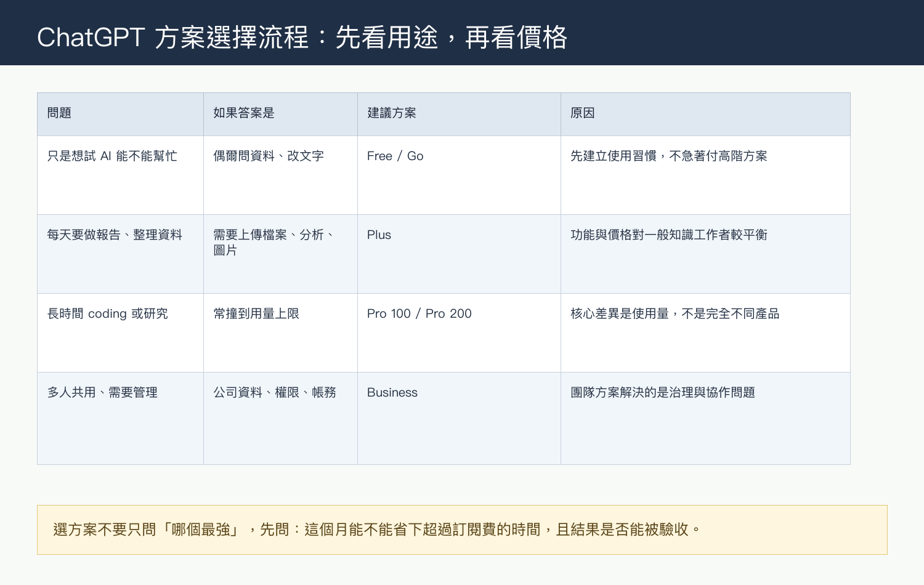Click the 'Free / Go' plan cell
924x585 pixels.
(x=459, y=175)
